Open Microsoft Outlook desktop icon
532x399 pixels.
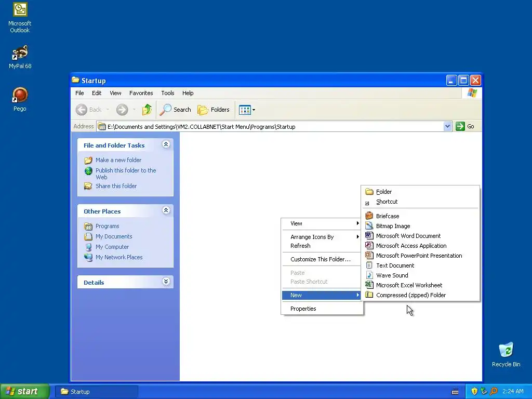click(x=20, y=18)
